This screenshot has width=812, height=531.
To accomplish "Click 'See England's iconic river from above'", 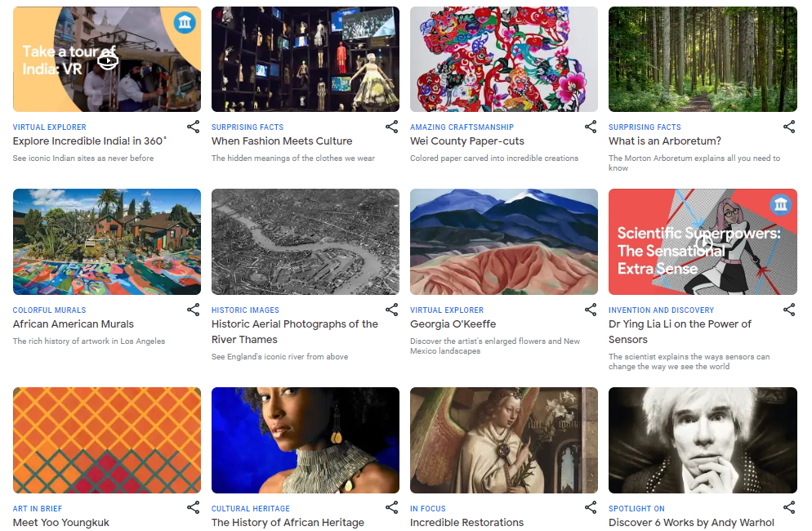I will click(279, 356).
